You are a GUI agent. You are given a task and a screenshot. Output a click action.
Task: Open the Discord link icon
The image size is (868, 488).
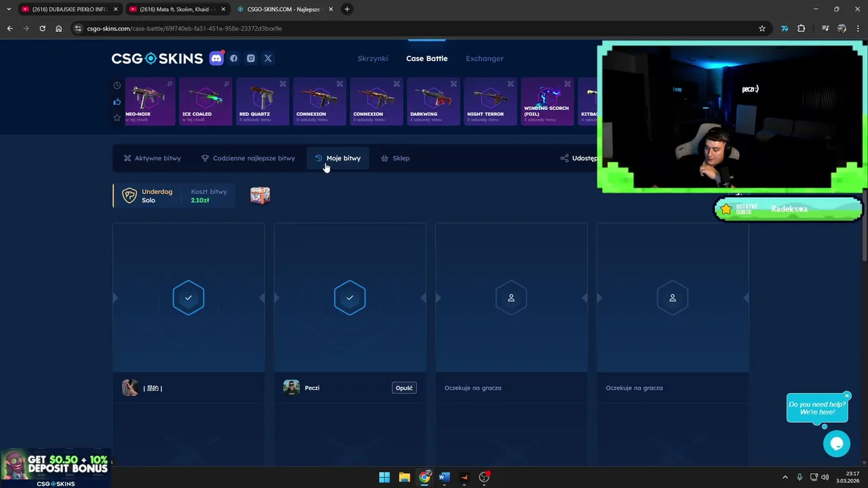216,58
